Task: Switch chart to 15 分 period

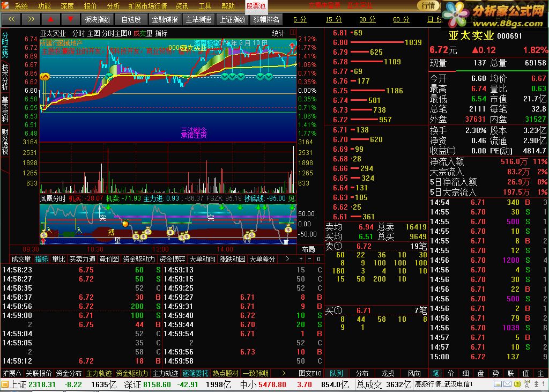Action: [333, 20]
